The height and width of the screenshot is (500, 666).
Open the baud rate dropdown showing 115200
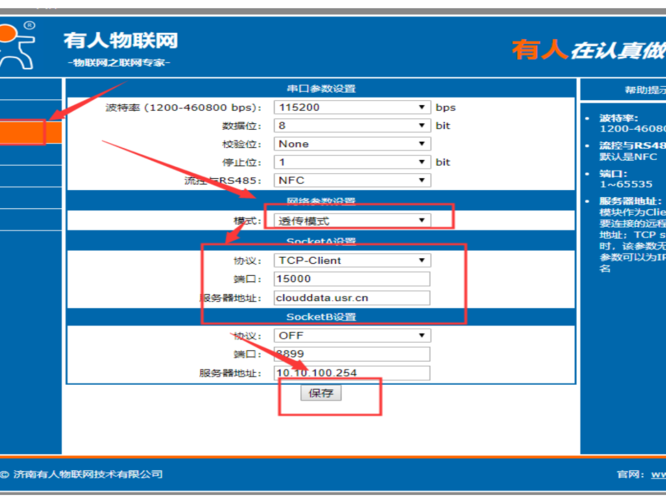point(352,107)
